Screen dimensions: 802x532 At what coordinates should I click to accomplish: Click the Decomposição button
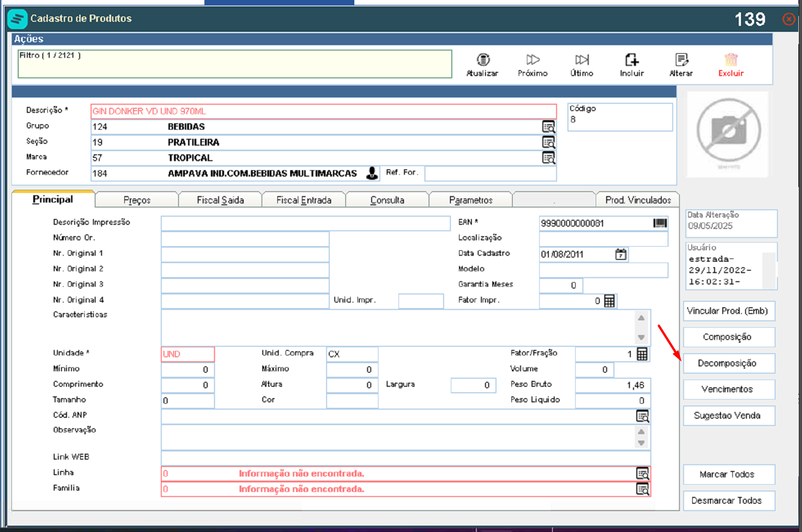[x=729, y=363]
